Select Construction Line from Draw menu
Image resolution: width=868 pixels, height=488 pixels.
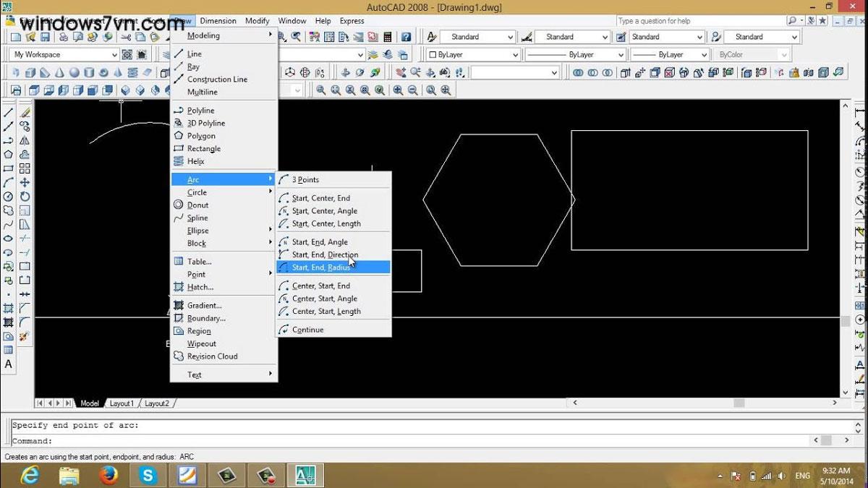[224, 80]
